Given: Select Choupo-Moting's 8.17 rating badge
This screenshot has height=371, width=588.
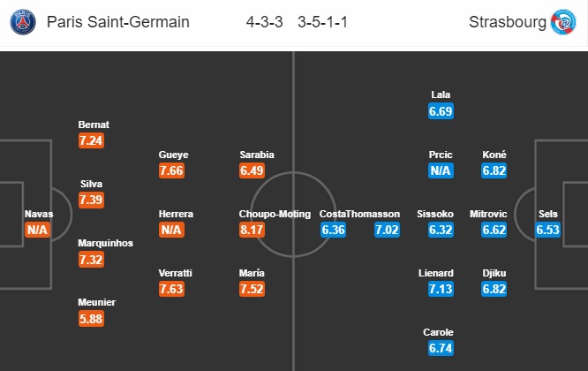Looking at the screenshot, I should [x=252, y=230].
